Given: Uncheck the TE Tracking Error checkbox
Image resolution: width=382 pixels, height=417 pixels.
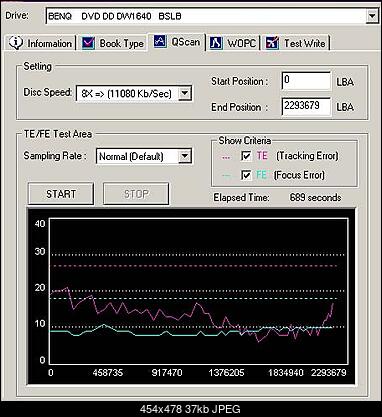Looking at the screenshot, I should pos(246,156).
